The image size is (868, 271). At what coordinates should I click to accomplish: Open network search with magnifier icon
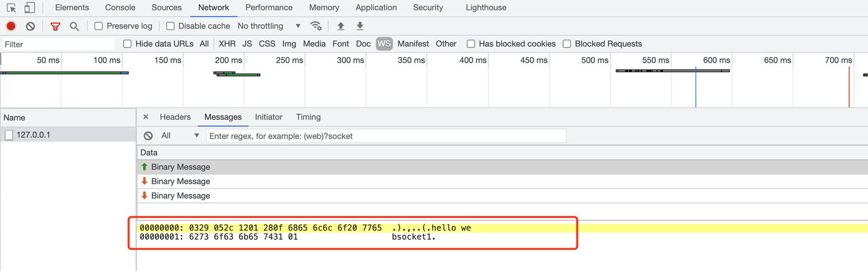(74, 26)
